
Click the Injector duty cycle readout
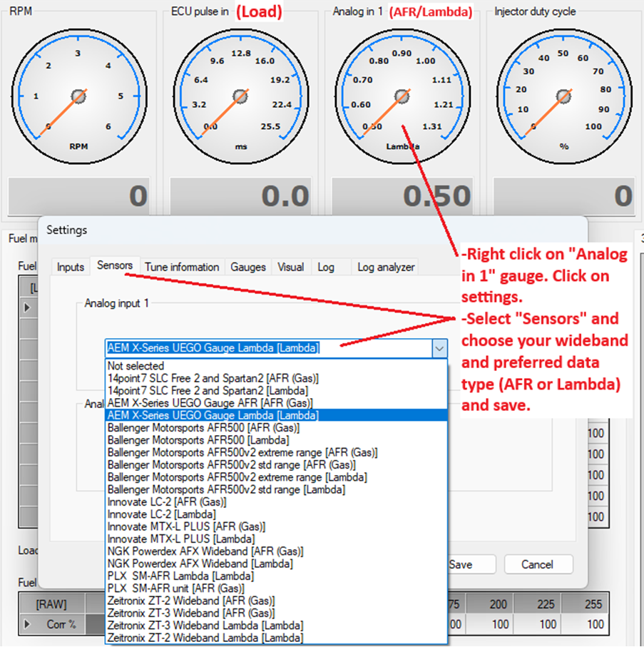[x=564, y=196]
